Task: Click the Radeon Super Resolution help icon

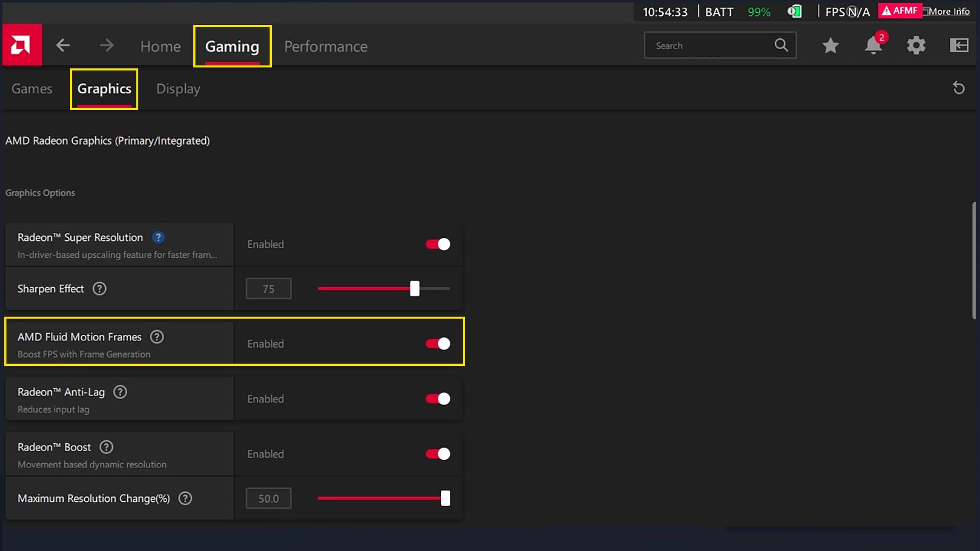Action: (158, 238)
